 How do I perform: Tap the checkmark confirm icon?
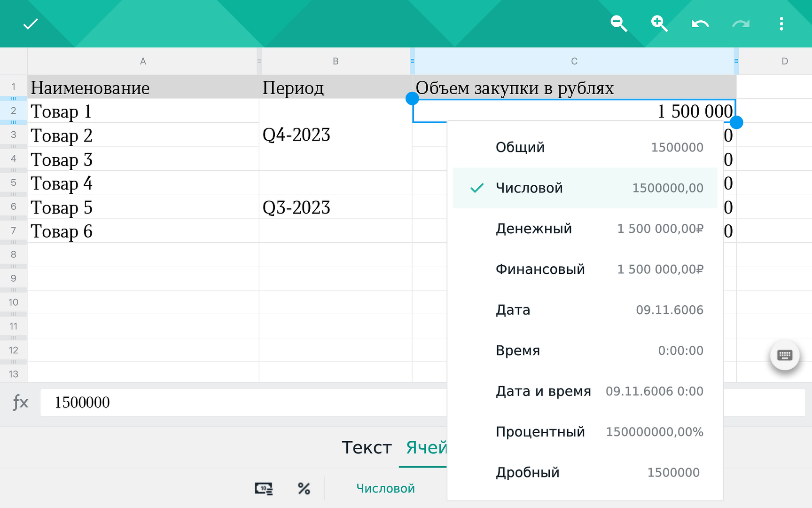(31, 24)
